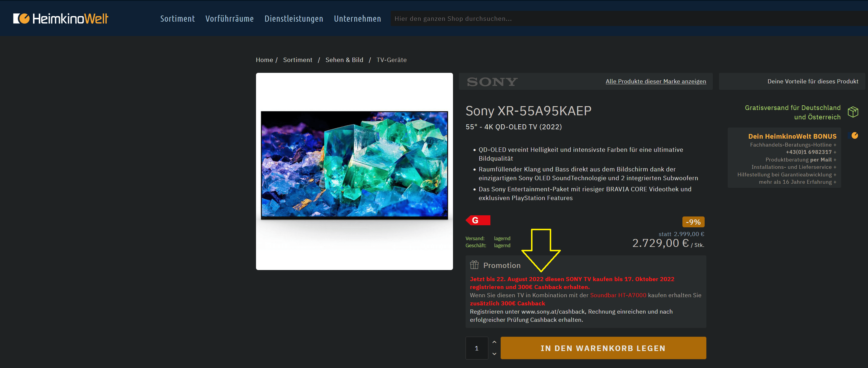868x368 pixels.
Task: Click the -9% discount badge
Action: (693, 222)
